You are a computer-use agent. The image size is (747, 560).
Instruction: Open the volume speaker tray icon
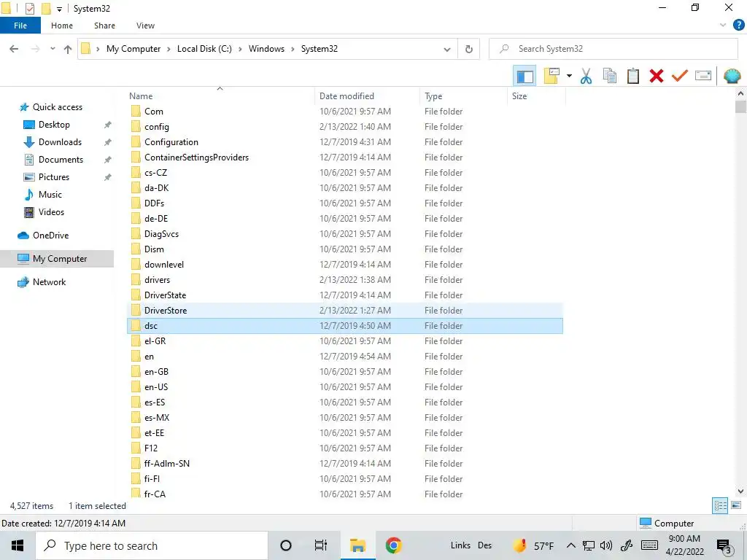[x=606, y=545]
